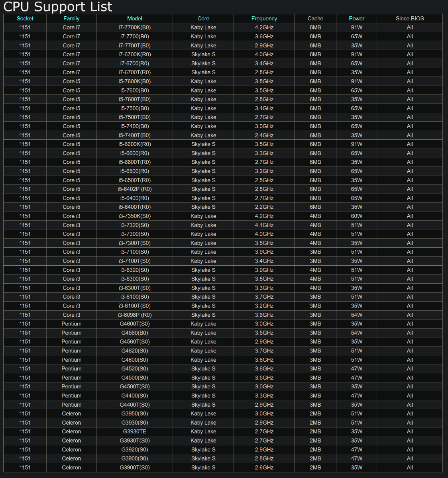448x478 pixels.
Task: Select the G3930T(S0) model cell
Action: pyautogui.click(x=135, y=441)
